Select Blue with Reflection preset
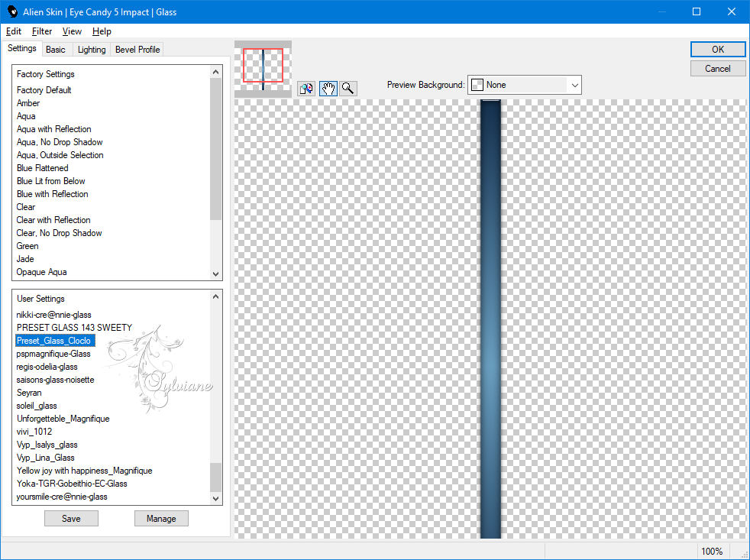Image resolution: width=750 pixels, height=560 pixels. pos(52,194)
